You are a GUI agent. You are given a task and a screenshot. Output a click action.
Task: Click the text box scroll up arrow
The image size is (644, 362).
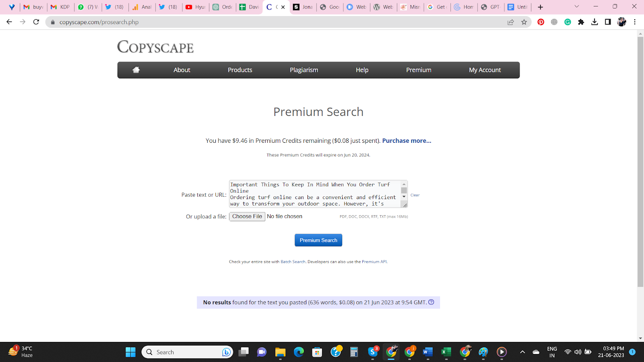coord(404,184)
